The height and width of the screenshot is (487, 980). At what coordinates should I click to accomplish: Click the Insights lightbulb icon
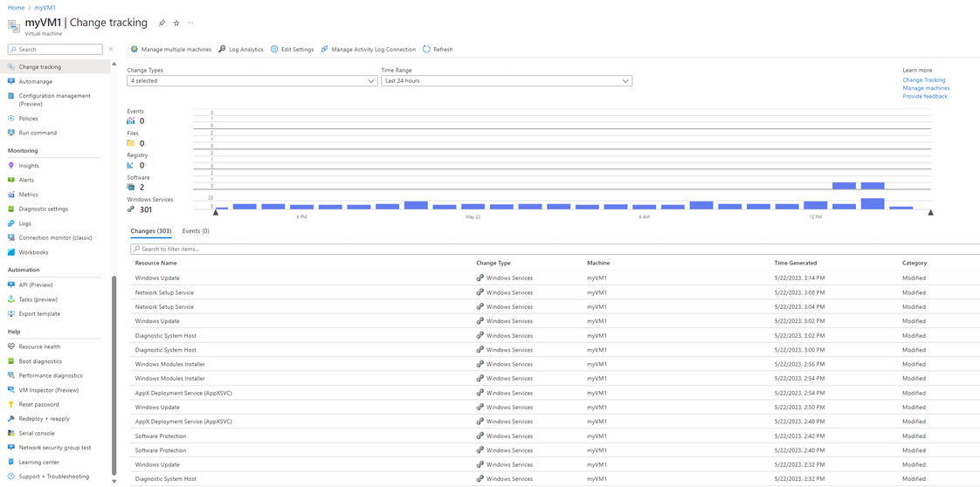click(x=11, y=166)
